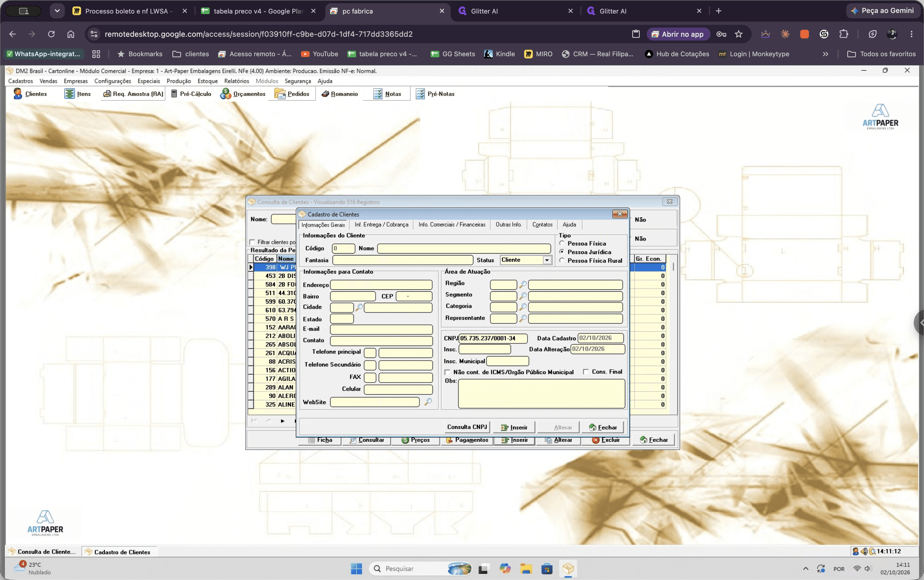Open the Pré-Cálculo calculator icon
Viewport: 924px width, 580px height.
[174, 94]
